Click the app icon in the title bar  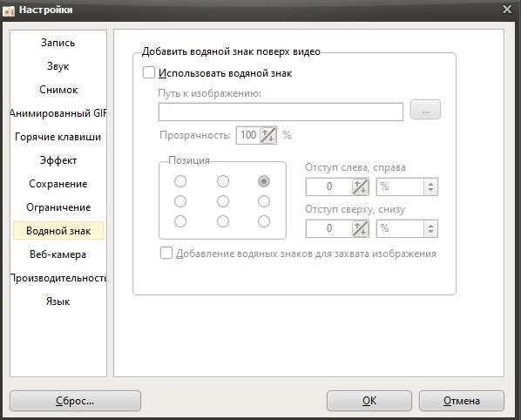coord(9,10)
